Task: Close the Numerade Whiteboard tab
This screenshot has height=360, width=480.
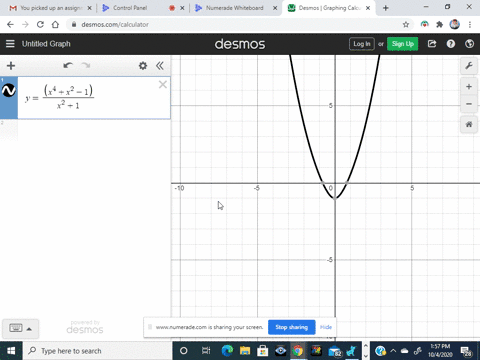Action: (275, 8)
